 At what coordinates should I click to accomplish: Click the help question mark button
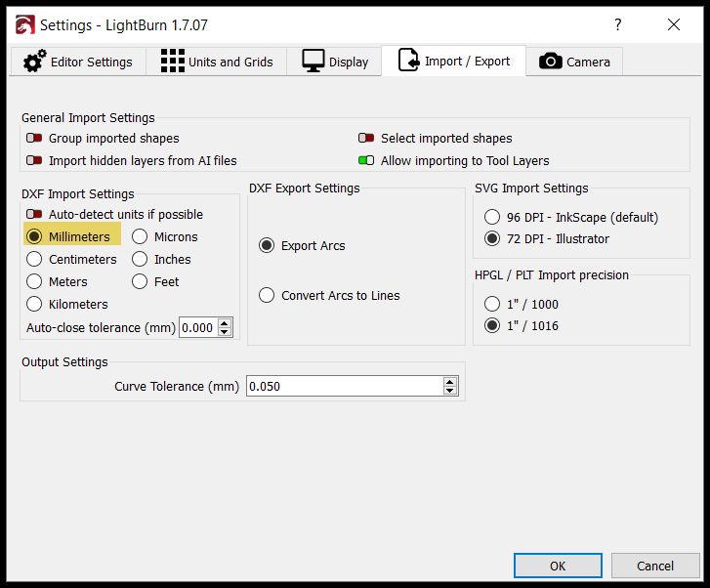point(617,24)
